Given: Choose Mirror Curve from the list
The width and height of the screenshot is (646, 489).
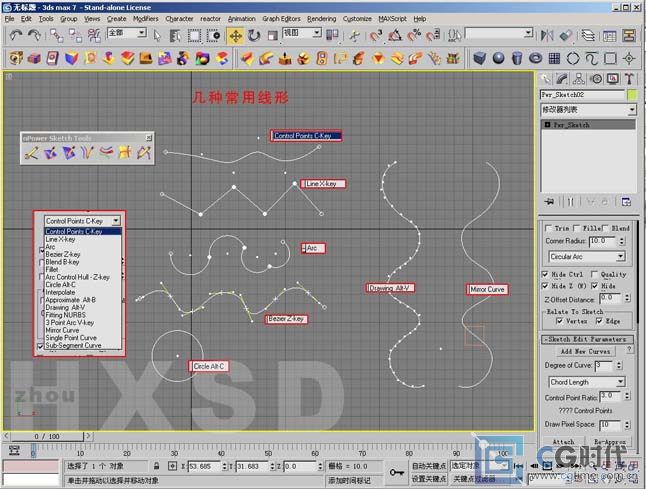Looking at the screenshot, I should [62, 330].
